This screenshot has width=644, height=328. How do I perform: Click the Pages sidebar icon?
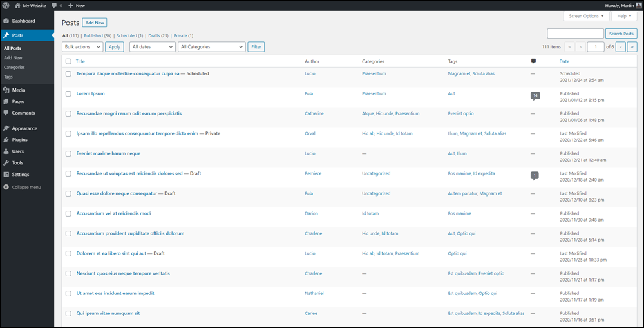[x=6, y=101]
